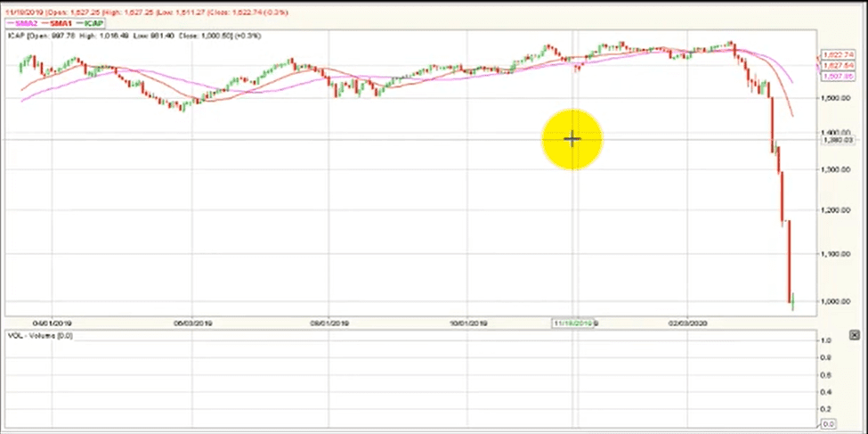The width and height of the screenshot is (868, 434).
Task: Select the magenta 1,607.85 SMA2 value tag
Action: [x=835, y=76]
